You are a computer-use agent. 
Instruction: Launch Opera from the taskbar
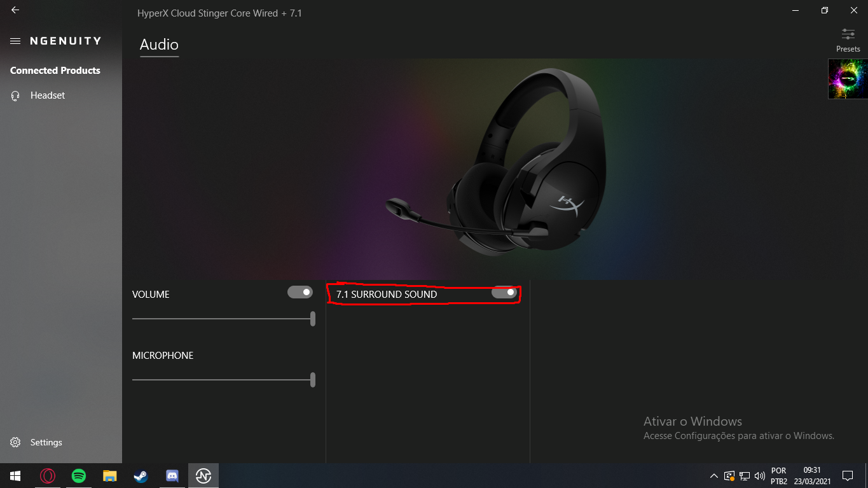pos(48,476)
